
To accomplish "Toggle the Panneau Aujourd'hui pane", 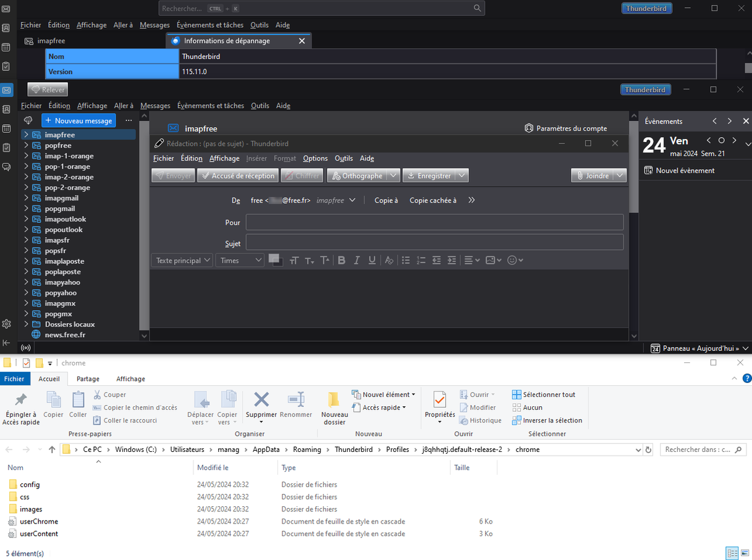I will click(x=699, y=348).
